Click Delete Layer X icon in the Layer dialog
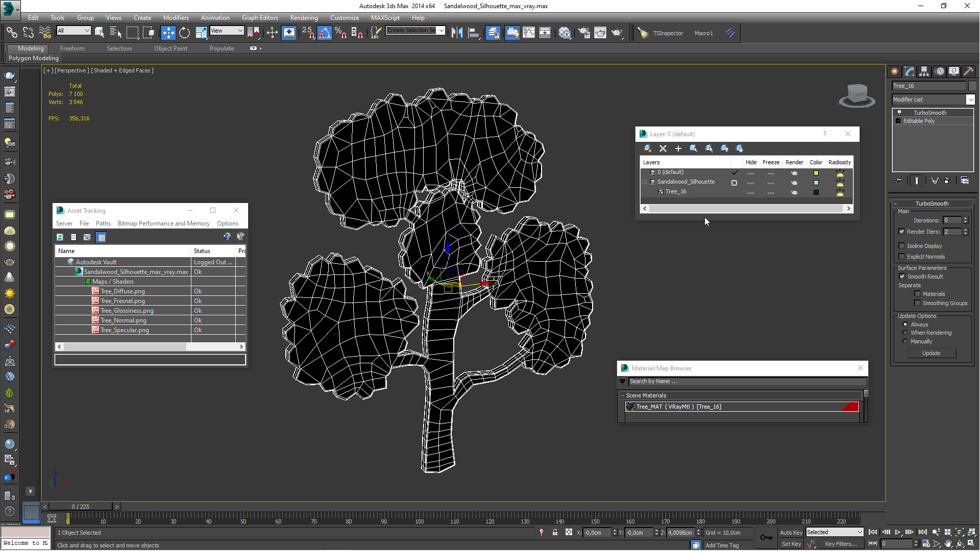The width and height of the screenshot is (980, 551). tap(663, 148)
